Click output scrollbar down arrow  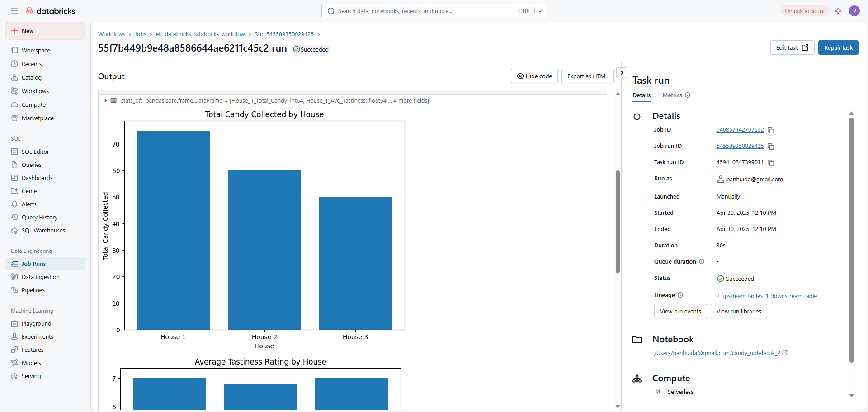pos(618,406)
